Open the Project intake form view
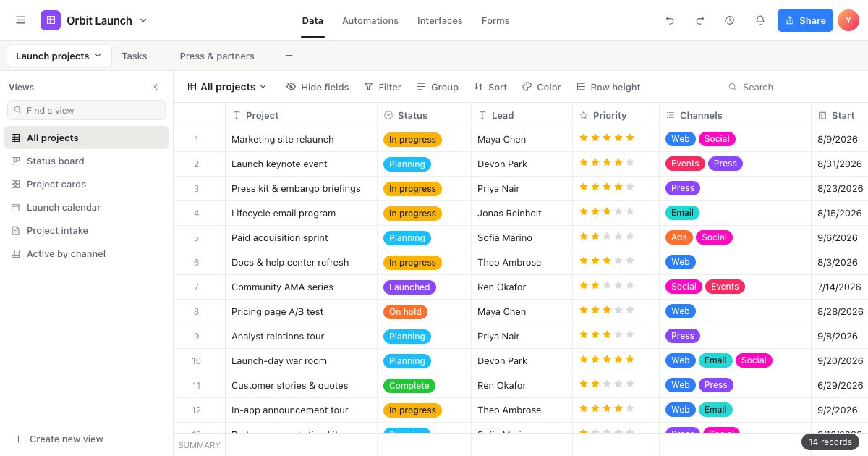 point(86,230)
